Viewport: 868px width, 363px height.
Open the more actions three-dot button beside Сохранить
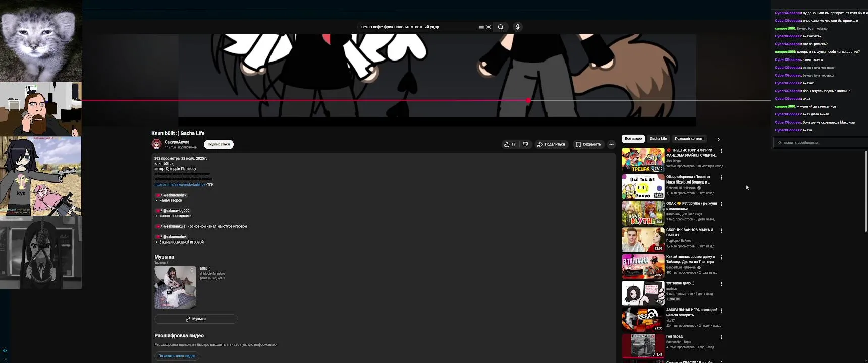click(611, 144)
